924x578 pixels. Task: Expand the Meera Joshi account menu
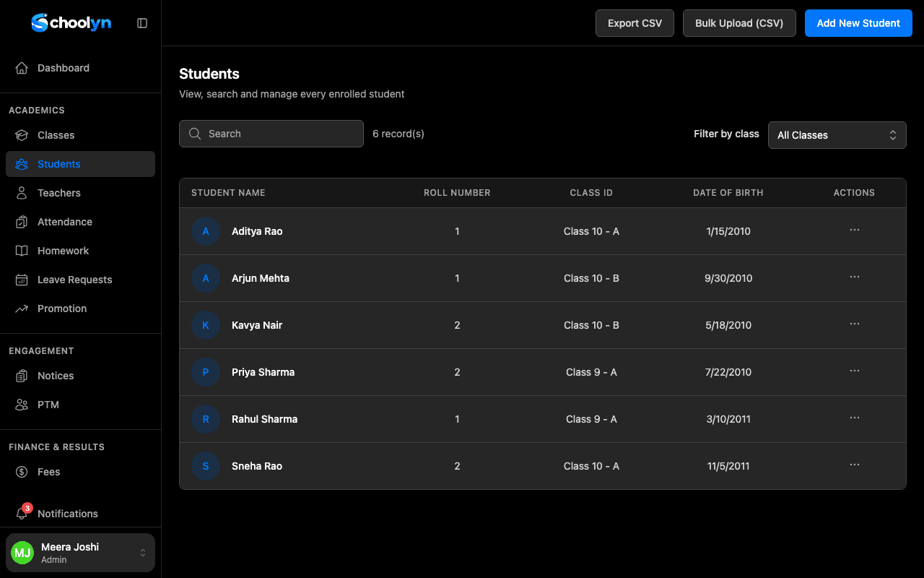[x=80, y=553]
